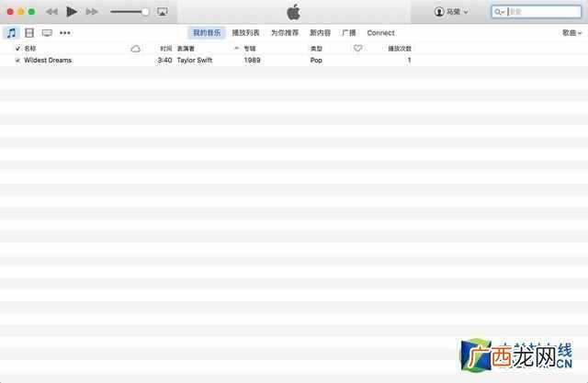Switch to the 播放列表 tab

[245, 33]
